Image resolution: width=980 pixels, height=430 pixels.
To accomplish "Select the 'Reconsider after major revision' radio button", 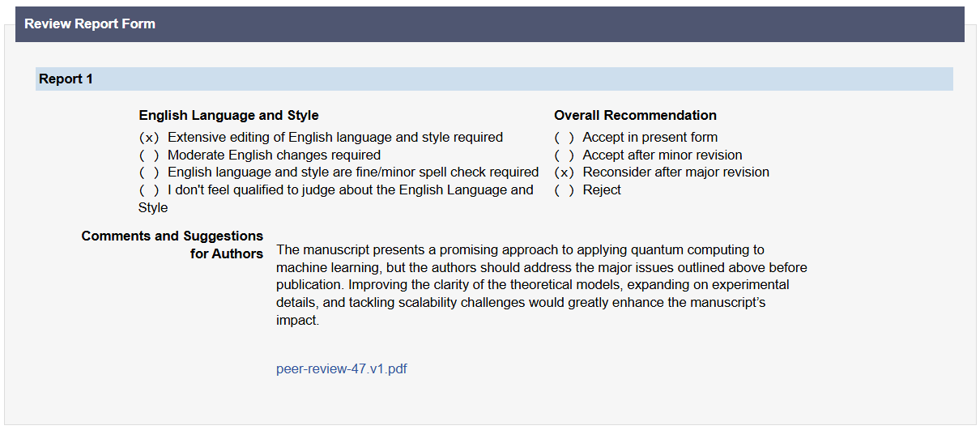I will pos(565,172).
